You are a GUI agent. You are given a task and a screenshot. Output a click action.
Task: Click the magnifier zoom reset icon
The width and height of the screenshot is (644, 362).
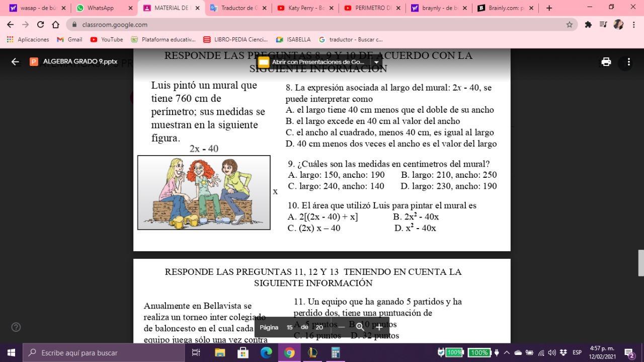tap(360, 327)
